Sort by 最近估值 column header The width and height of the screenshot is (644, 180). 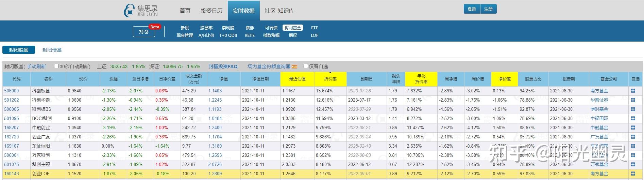point(297,79)
